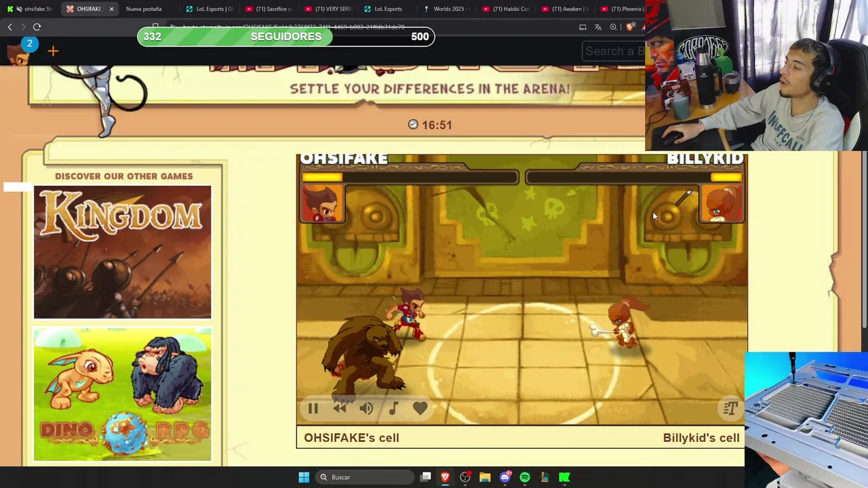
Task: Open OBS Studio from the taskbar
Action: click(x=465, y=477)
